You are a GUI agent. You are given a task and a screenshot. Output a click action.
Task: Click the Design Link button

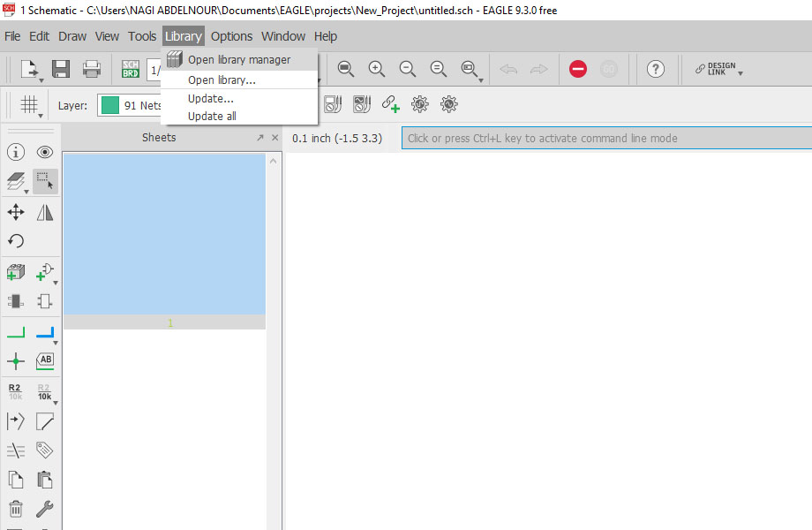pyautogui.click(x=715, y=69)
